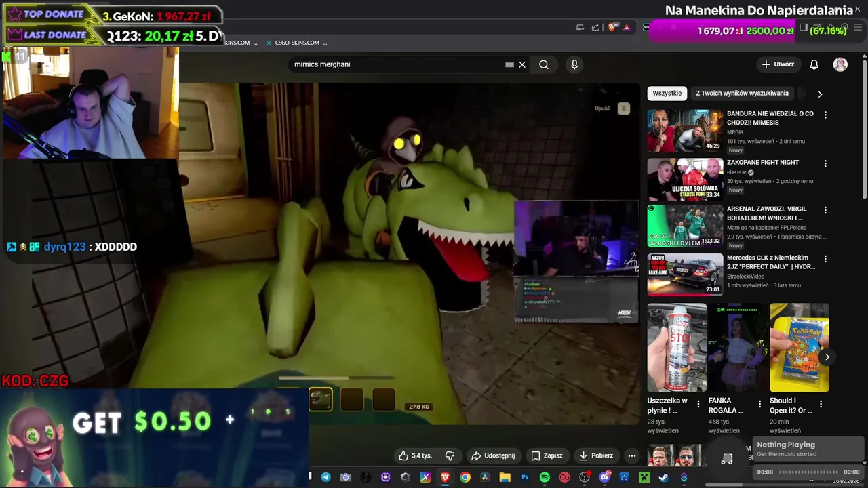Open the ZAKOPANE FIGHT NIGHT thumbnail 33:34
The height and width of the screenshot is (488, 868).
pyautogui.click(x=685, y=180)
